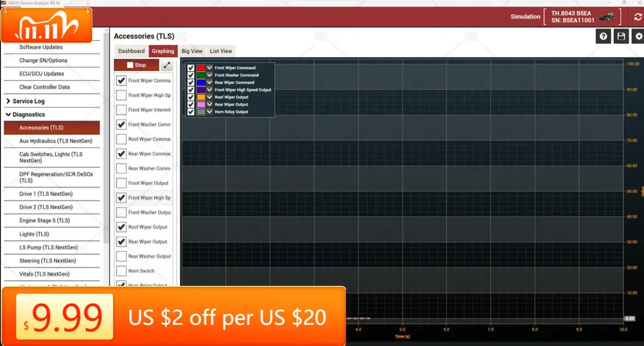644x346 pixels.
Task: Enable the Roof Wiper Commar checkbox
Action: point(121,139)
